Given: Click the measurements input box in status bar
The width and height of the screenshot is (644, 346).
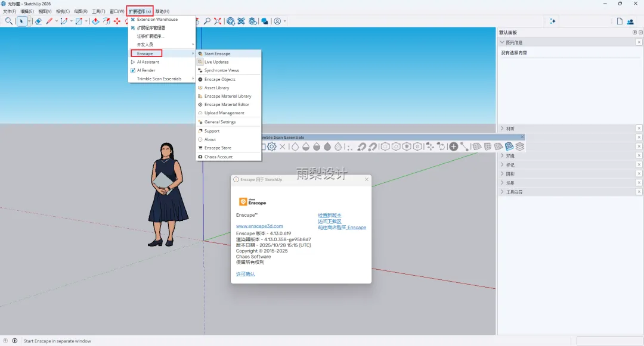Looking at the screenshot, I should (x=609, y=341).
